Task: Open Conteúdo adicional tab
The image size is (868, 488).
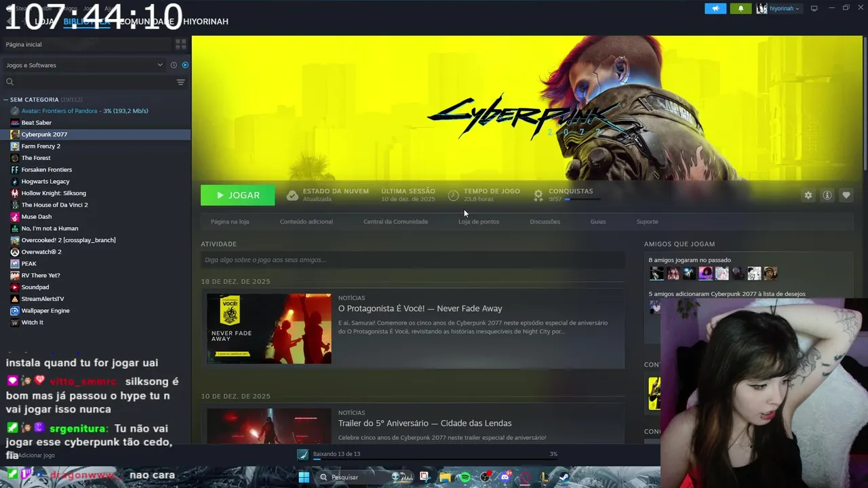Action: coord(307,222)
